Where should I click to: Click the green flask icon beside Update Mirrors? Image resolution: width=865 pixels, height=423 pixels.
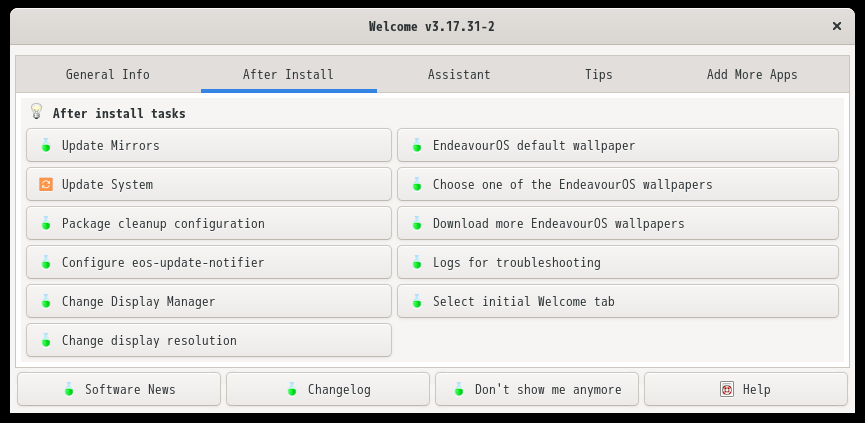pyautogui.click(x=46, y=145)
